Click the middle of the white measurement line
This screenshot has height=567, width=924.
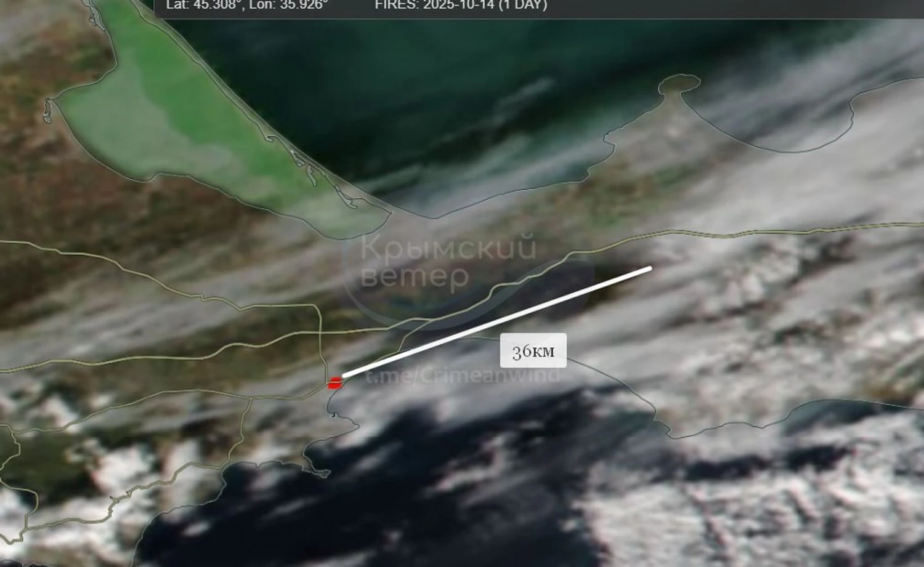click(x=496, y=321)
